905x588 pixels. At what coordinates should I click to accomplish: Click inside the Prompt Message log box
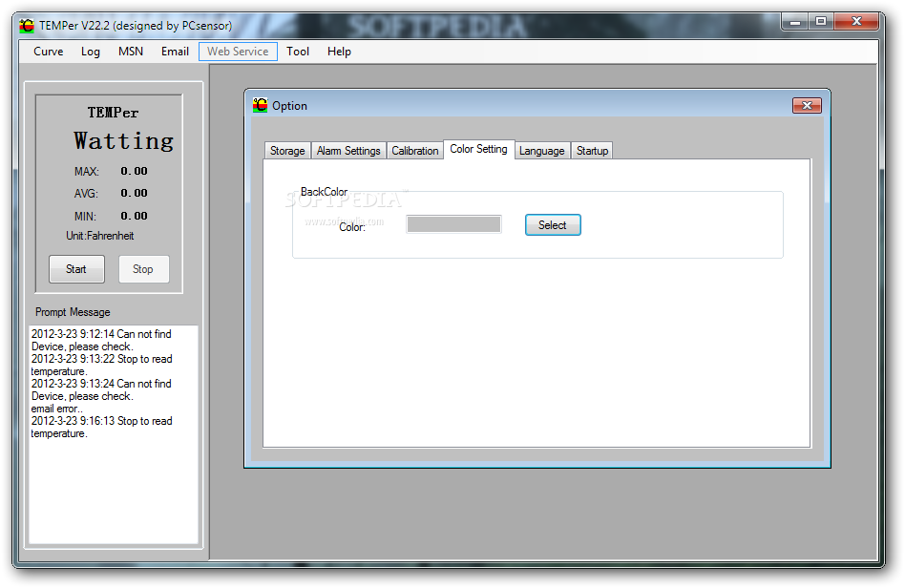pos(113,434)
